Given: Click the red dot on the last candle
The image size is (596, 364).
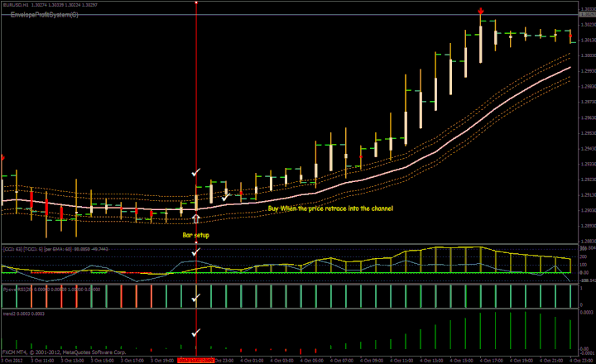Looking at the screenshot, I should (570, 36).
